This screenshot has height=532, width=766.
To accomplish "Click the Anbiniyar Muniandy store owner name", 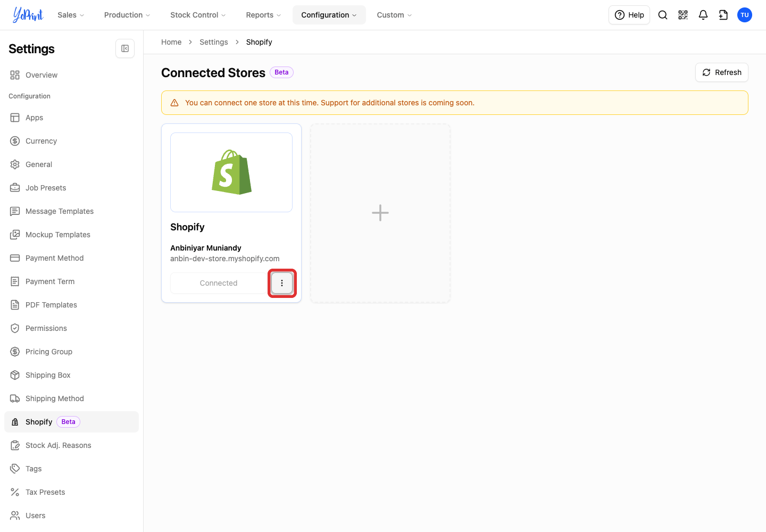I will [206, 248].
